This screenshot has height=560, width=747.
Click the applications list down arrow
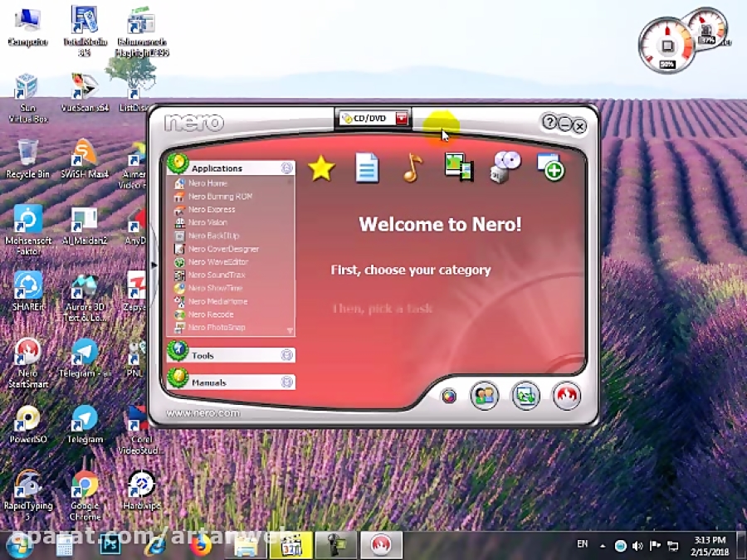[x=290, y=330]
